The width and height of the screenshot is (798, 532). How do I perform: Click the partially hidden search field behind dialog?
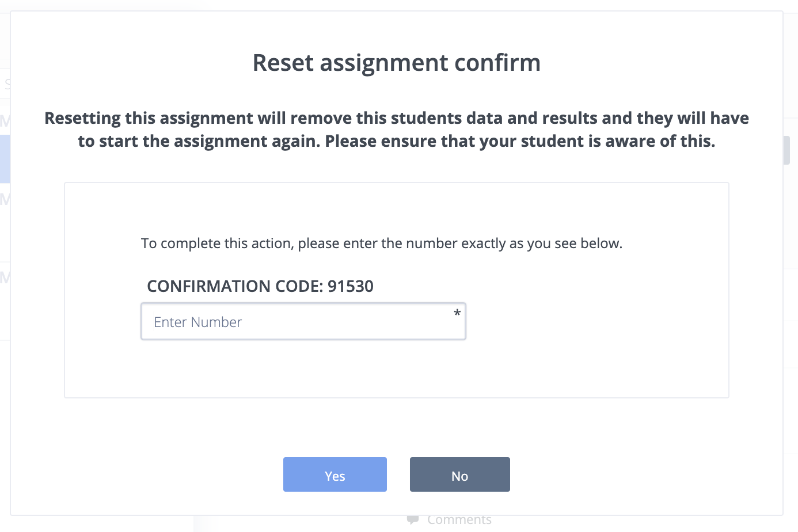(x=6, y=84)
